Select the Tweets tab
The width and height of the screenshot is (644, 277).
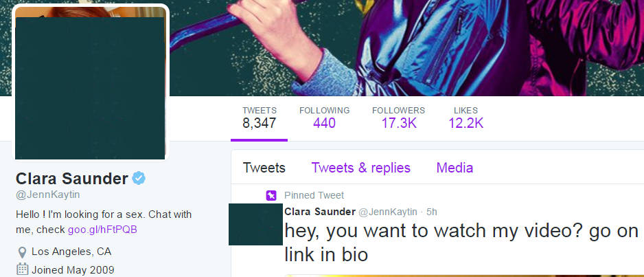point(264,168)
